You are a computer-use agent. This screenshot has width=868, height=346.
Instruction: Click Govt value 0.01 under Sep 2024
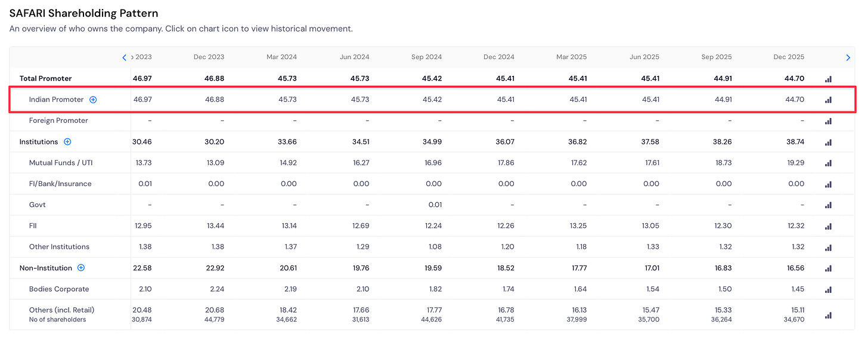435,205
